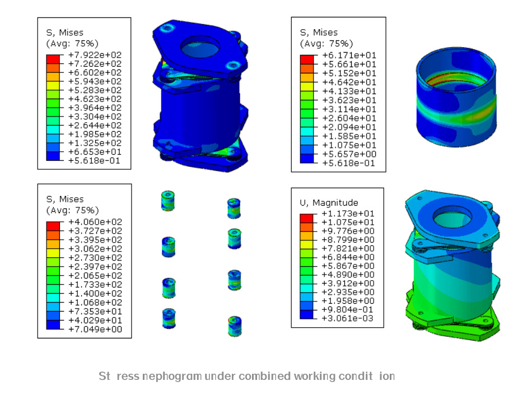Click the center hole of the blue top flange
532x404 pixels.
click(x=200, y=48)
